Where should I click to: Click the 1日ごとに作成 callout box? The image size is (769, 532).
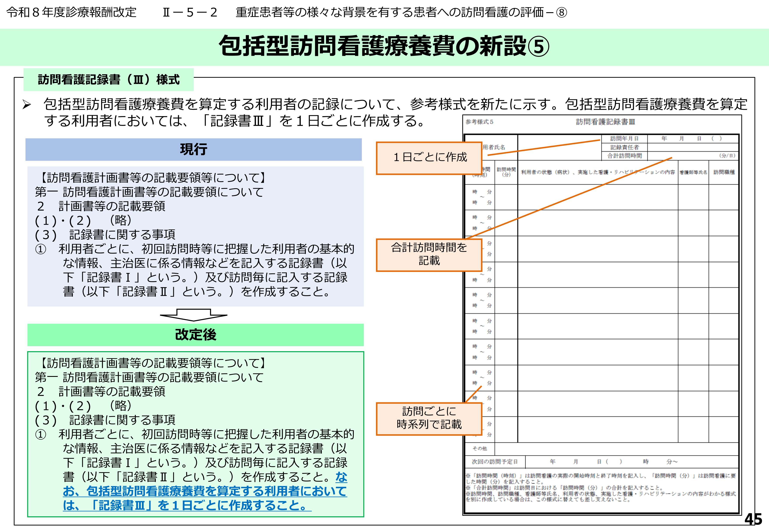[x=430, y=158]
